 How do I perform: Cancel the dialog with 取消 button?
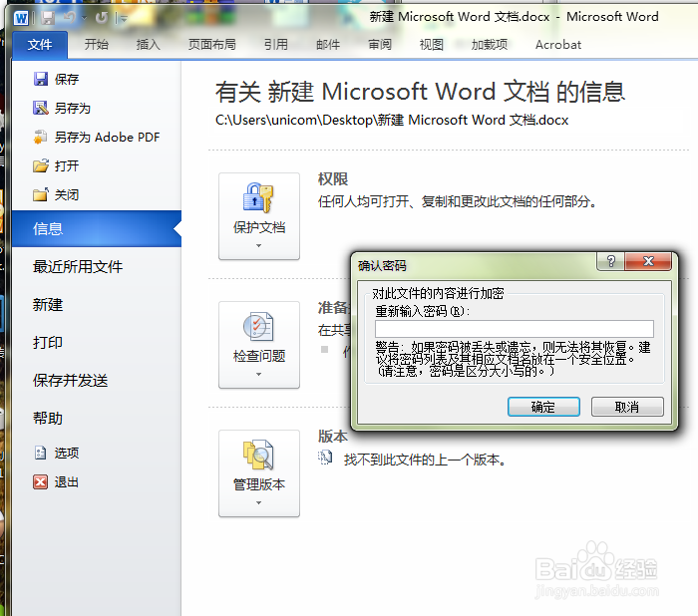point(627,407)
